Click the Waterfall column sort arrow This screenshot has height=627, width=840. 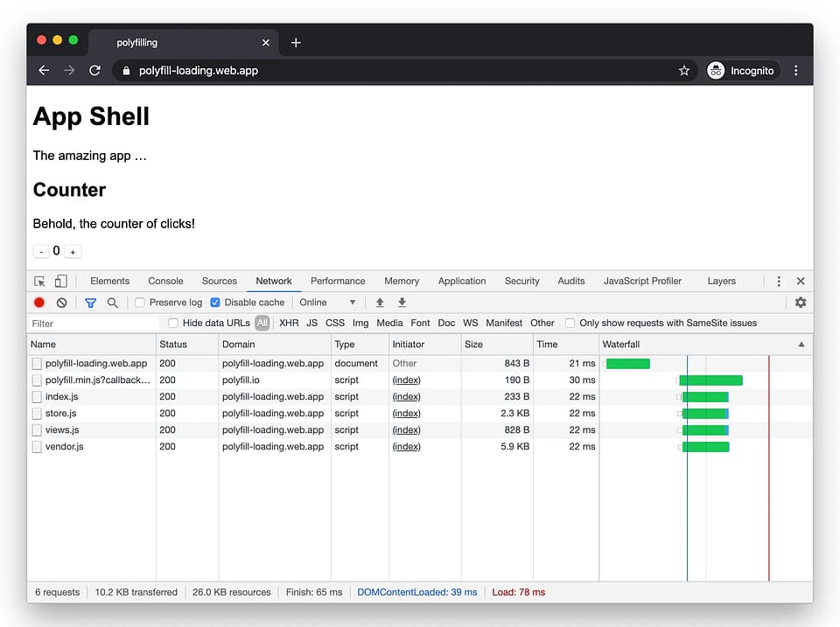801,345
